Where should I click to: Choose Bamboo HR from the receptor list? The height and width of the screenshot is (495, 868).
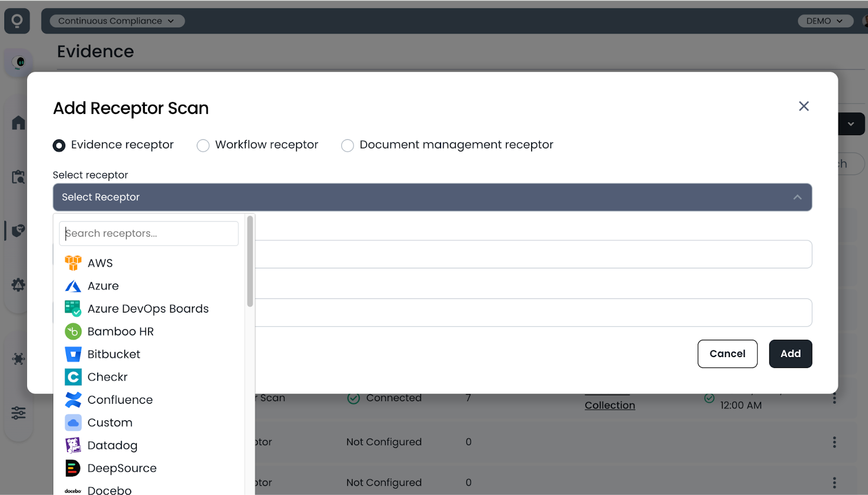pyautogui.click(x=120, y=332)
